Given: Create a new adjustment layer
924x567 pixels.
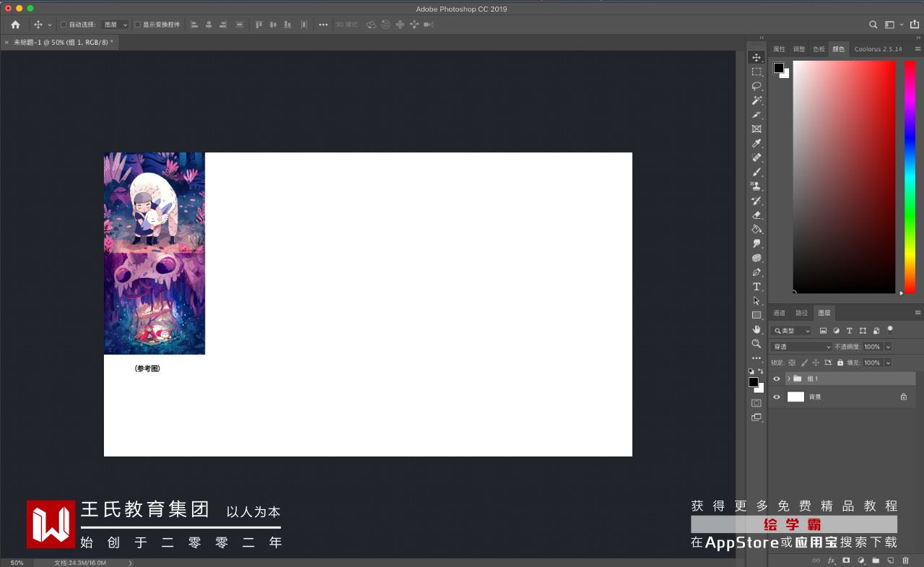Looking at the screenshot, I should [861, 560].
